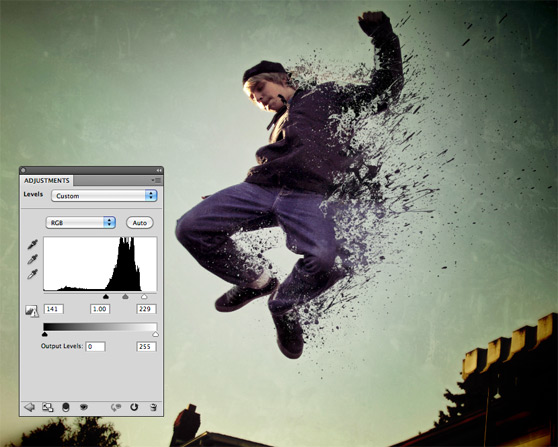This screenshot has height=447, width=558.
Task: Select the white point eyedropper
Action: (x=33, y=274)
